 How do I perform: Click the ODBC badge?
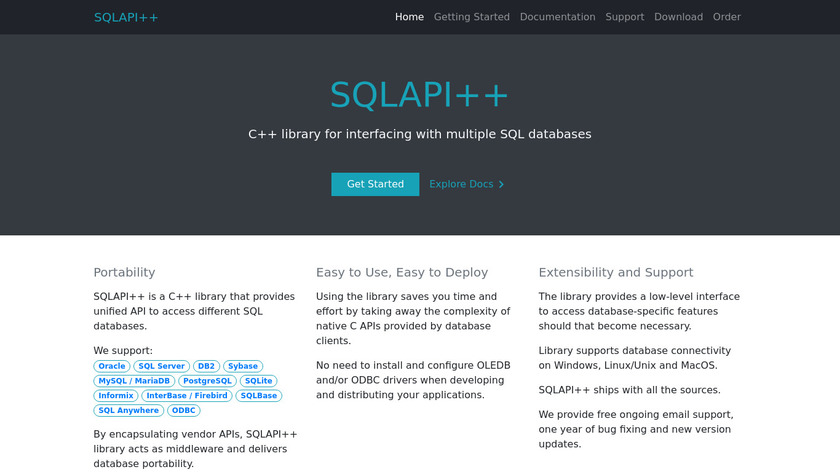click(184, 410)
